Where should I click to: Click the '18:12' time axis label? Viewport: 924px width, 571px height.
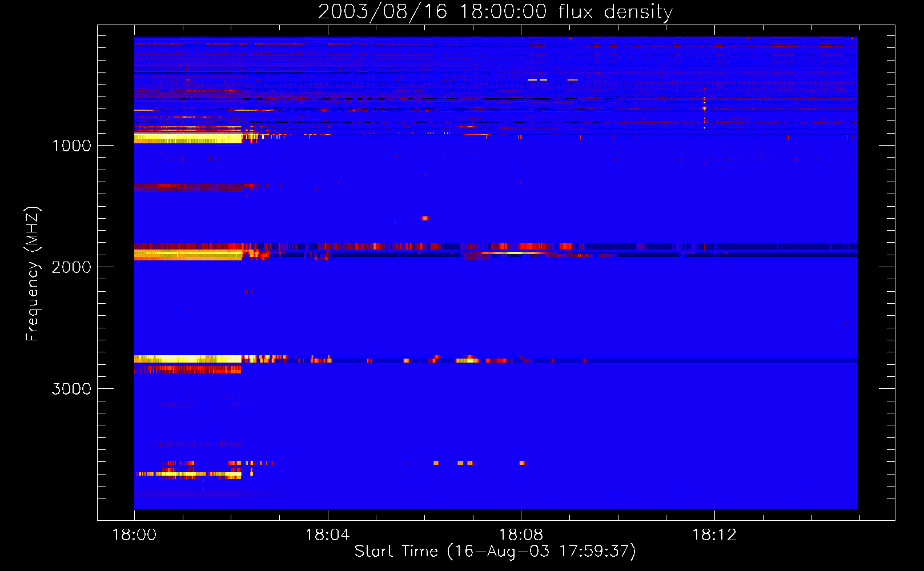714,535
